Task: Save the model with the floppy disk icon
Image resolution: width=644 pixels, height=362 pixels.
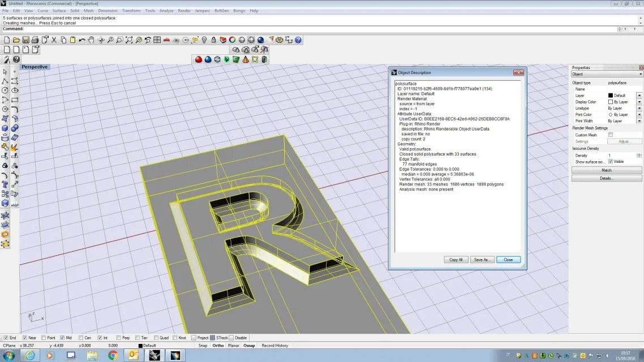Action: click(x=25, y=40)
